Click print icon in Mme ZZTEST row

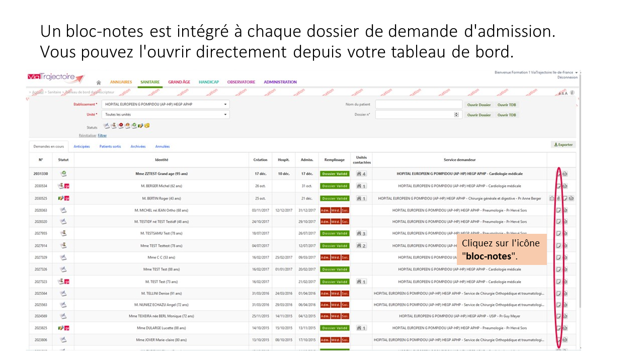pyautogui.click(x=565, y=174)
